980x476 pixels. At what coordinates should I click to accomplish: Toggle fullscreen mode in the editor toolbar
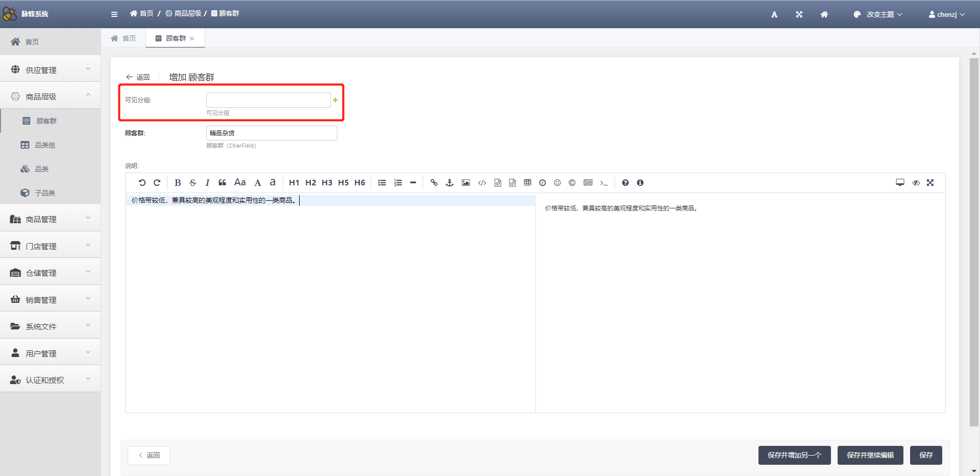[x=930, y=183]
